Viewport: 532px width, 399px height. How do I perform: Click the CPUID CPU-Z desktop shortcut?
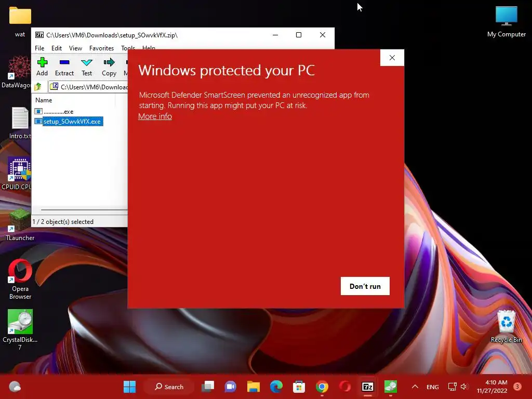pyautogui.click(x=16, y=174)
